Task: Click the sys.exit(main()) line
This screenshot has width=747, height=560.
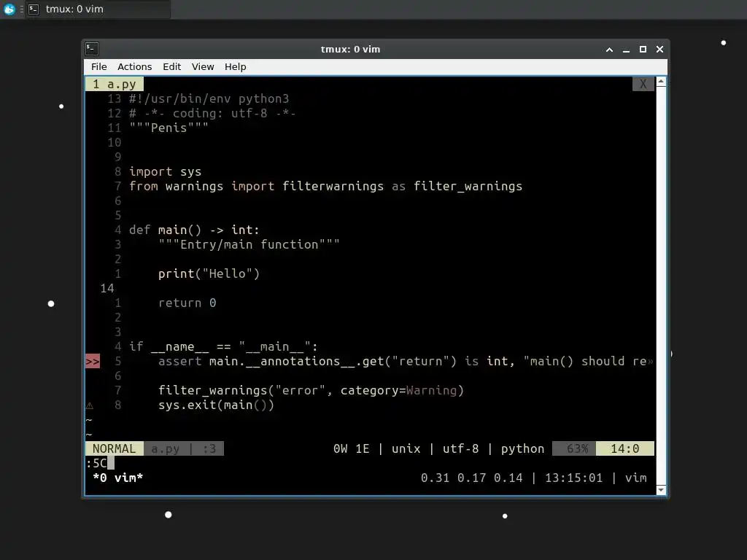Action: pos(216,405)
